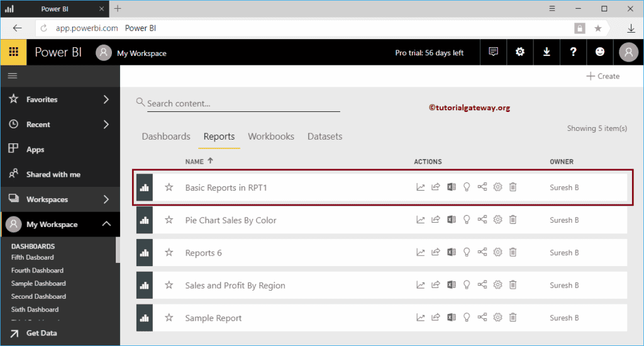Click the browser back arrow
Screen dimensions: 644x346
coord(17,28)
